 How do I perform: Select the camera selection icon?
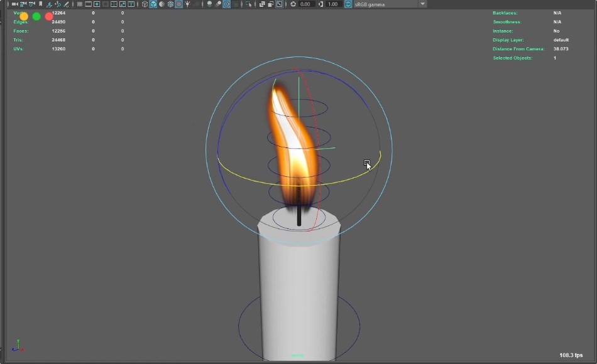tap(14, 4)
